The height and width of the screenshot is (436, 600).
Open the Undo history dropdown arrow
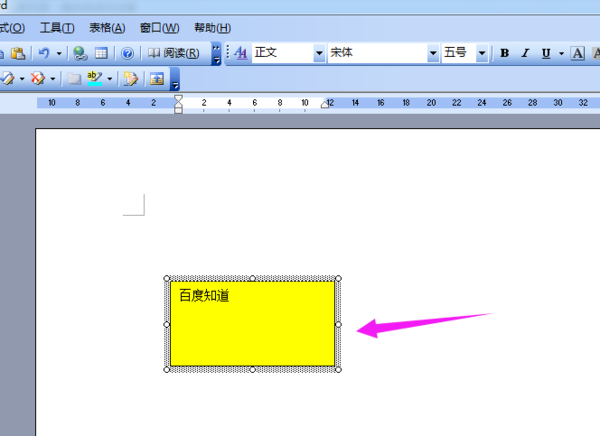[59, 53]
